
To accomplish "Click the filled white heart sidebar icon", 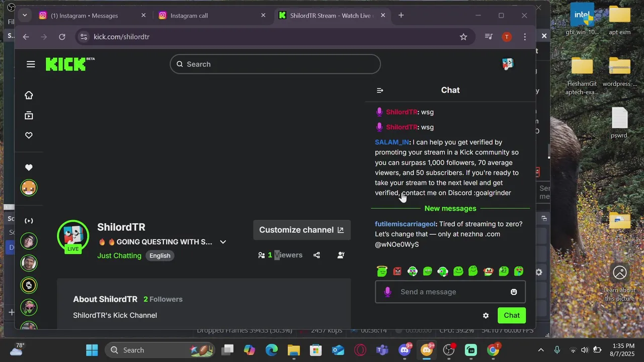I will 29,167.
